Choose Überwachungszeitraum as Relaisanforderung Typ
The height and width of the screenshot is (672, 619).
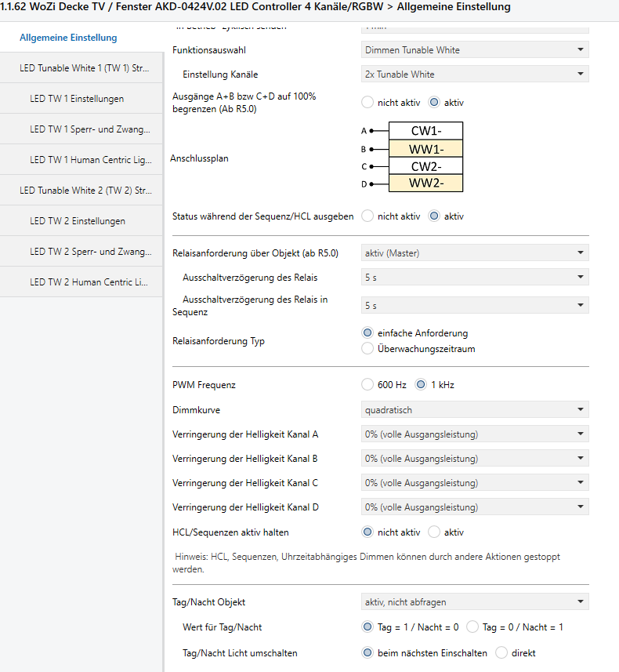pos(367,349)
